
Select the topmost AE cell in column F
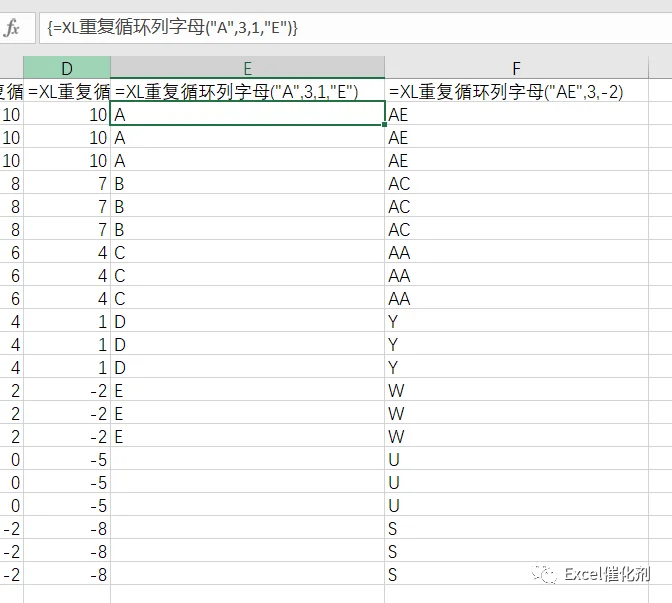[516, 114]
